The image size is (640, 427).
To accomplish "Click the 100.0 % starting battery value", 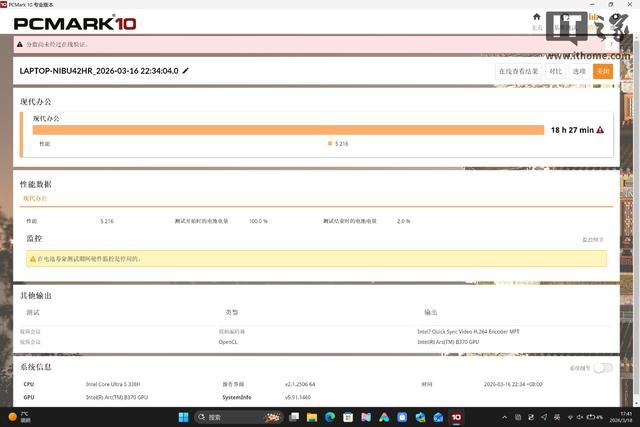I will pyautogui.click(x=258, y=221).
